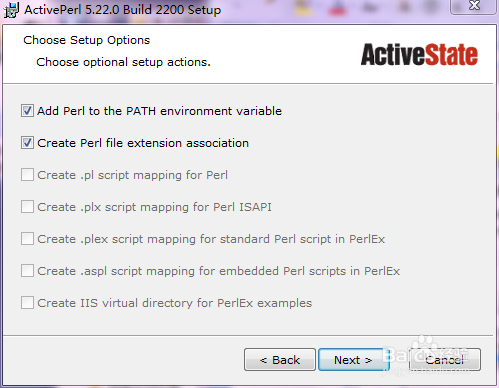Tick Create IIS virtual directory for PerlEx examples
This screenshot has width=499, height=388.
(27, 303)
